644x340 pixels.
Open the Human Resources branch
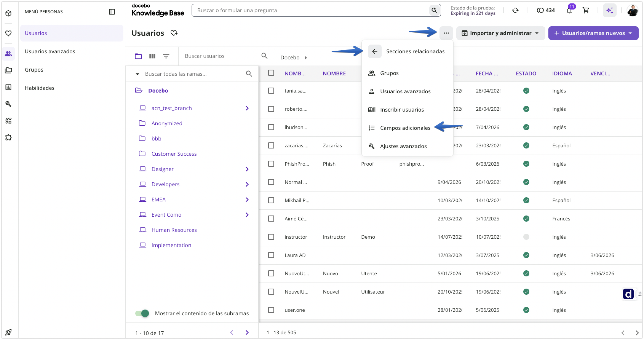coord(174,230)
